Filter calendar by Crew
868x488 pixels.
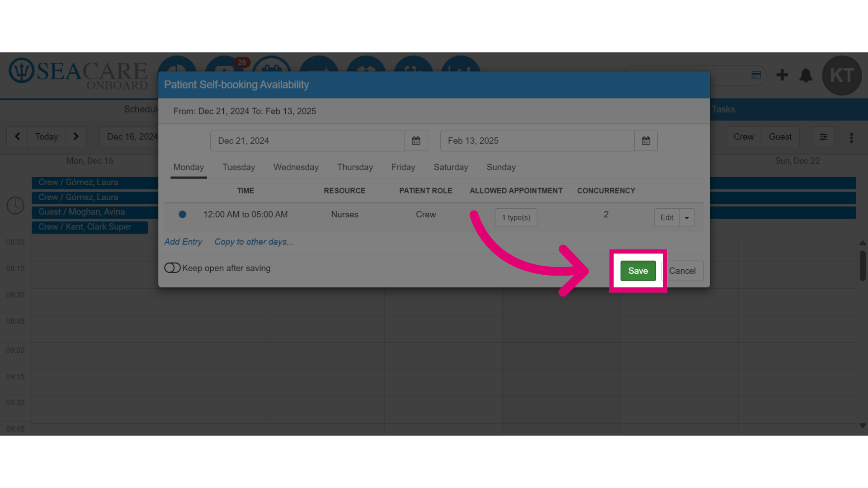click(x=743, y=136)
